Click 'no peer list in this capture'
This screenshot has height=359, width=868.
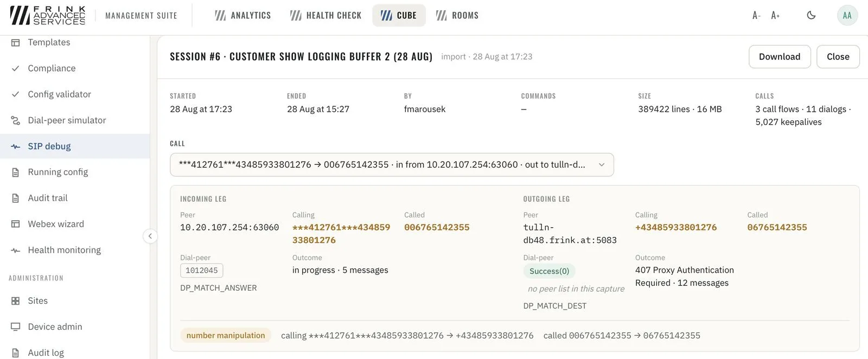pyautogui.click(x=576, y=289)
